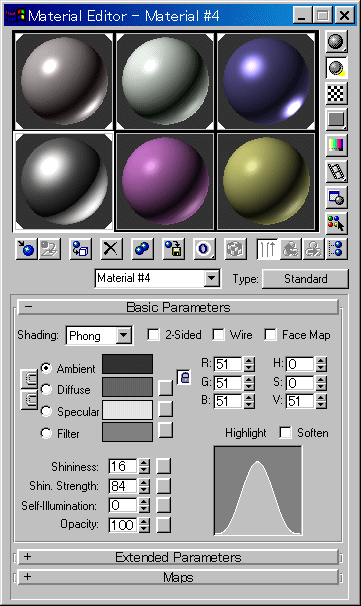Select the Diffuse radio button
Image resolution: width=361 pixels, height=606 pixels.
46,389
